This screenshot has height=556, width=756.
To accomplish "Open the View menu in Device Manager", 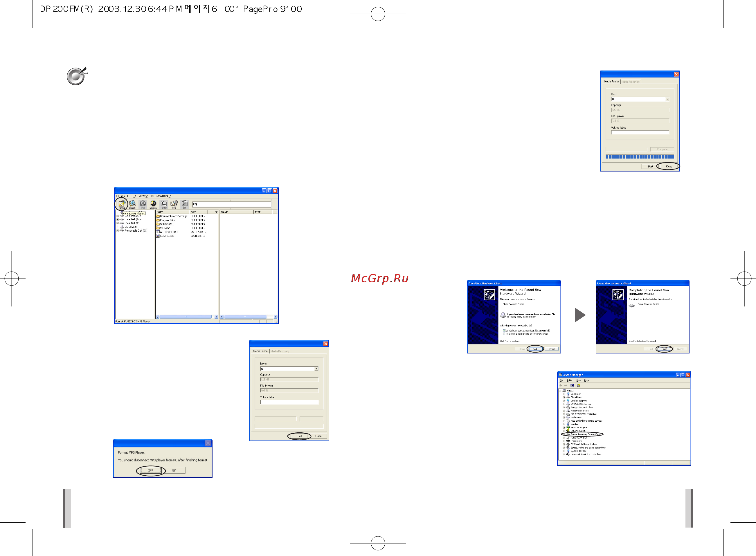I will coord(579,380).
